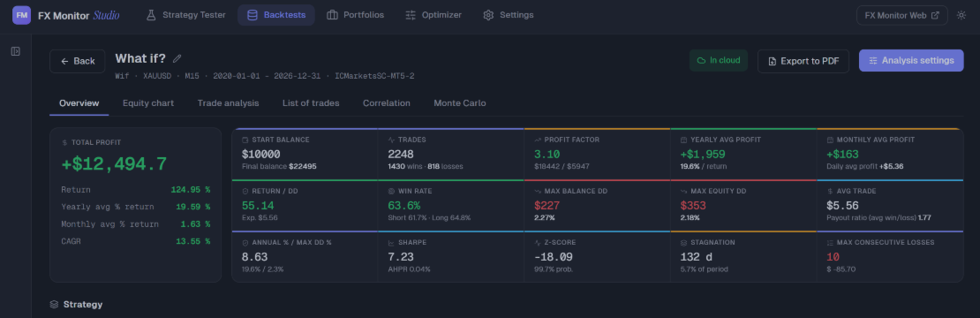Image resolution: width=980 pixels, height=318 pixels.
Task: Switch to the Trade analysis tab
Action: [228, 103]
